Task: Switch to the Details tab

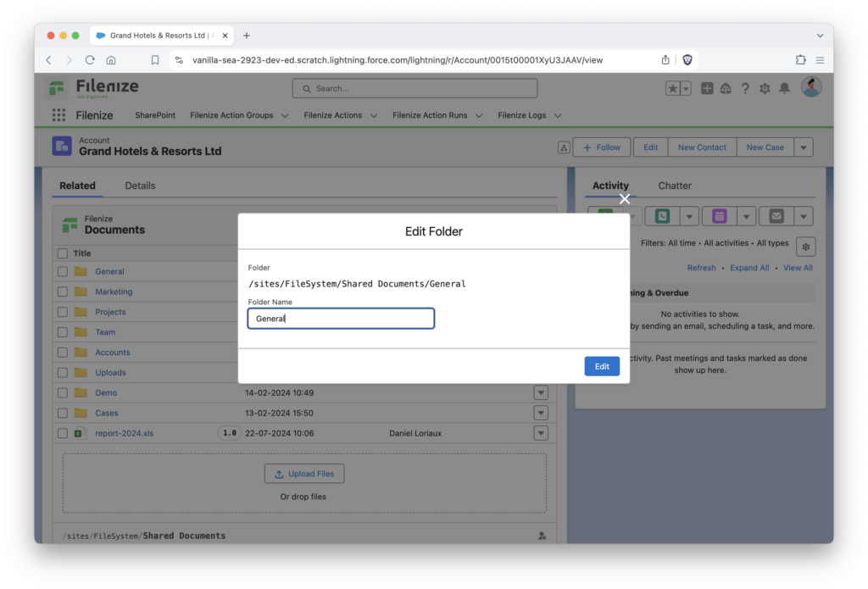Action: tap(140, 186)
